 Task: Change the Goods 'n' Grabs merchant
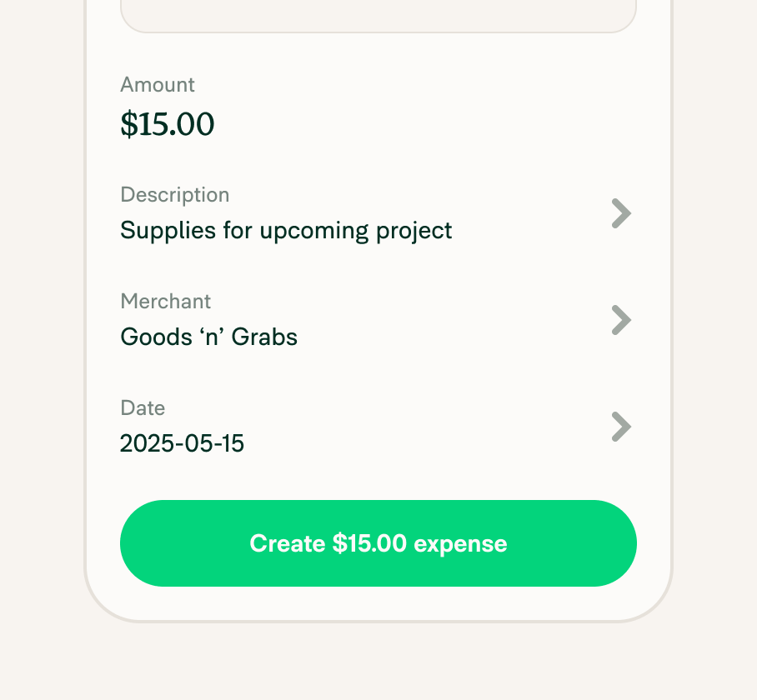[x=208, y=337]
